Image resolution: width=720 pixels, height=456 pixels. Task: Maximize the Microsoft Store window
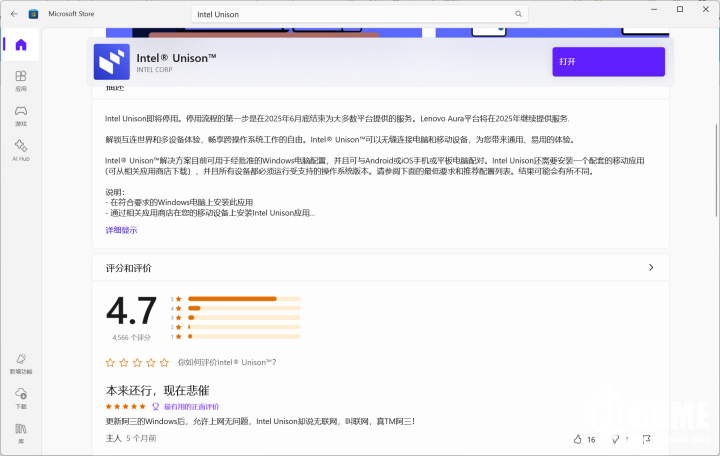[x=680, y=9]
